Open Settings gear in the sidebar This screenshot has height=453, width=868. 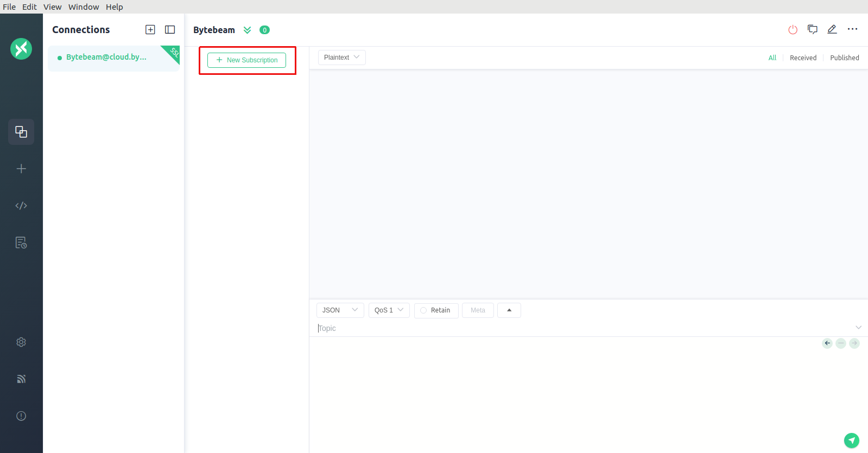[x=21, y=342]
